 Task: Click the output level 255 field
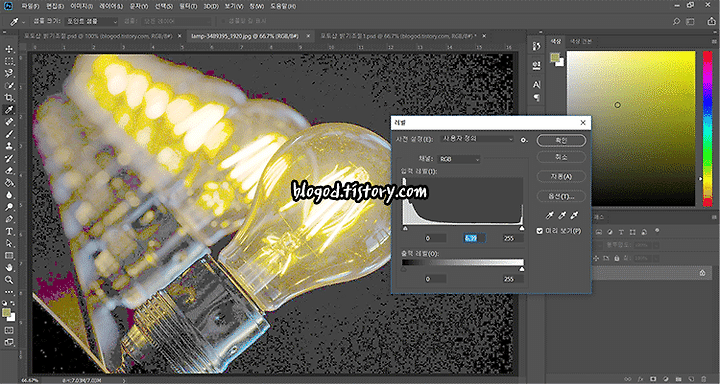point(512,279)
